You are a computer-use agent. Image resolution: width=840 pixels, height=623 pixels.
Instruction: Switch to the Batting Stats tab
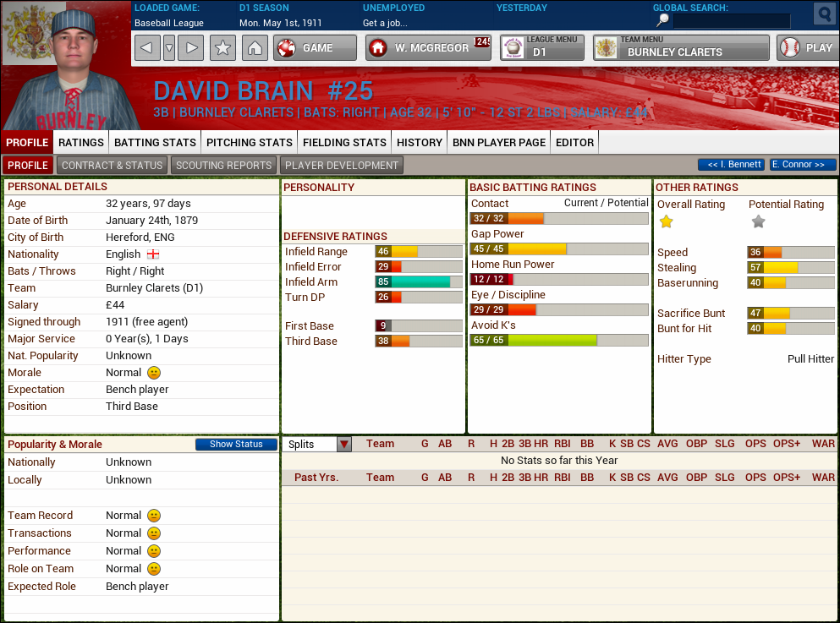[x=155, y=142]
